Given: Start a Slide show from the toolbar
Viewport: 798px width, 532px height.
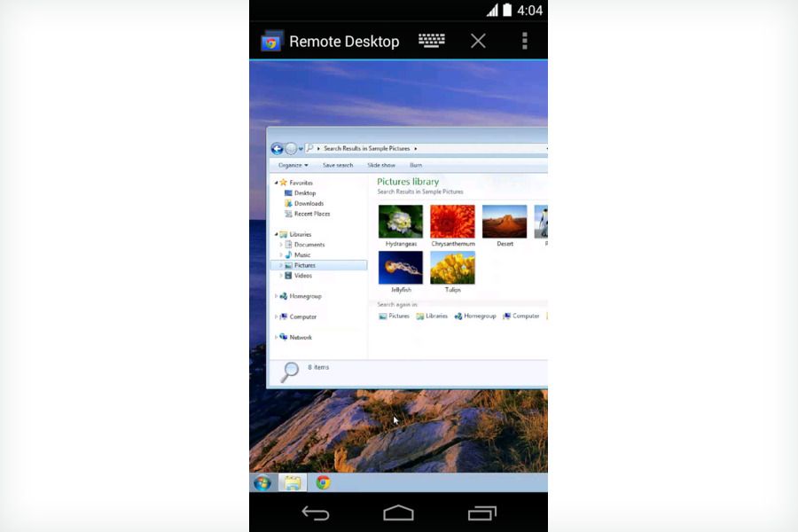Looking at the screenshot, I should (x=380, y=165).
